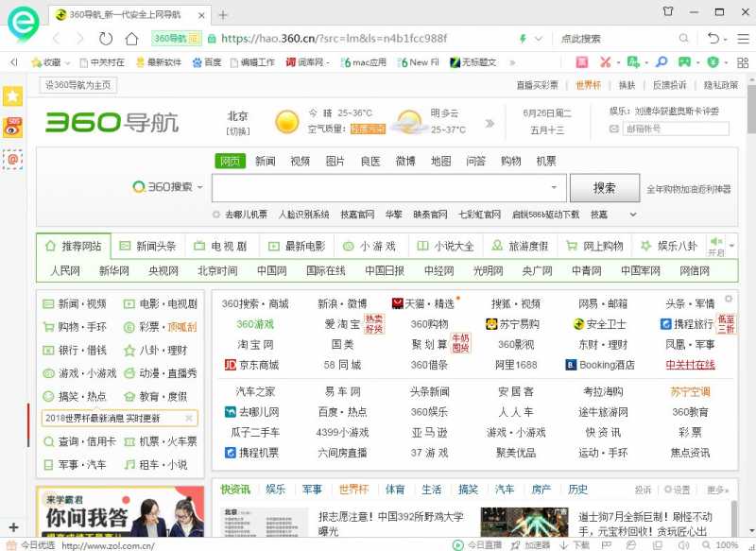Open the skin shirt icon
The height and width of the screenshot is (551, 756).
[668, 11]
